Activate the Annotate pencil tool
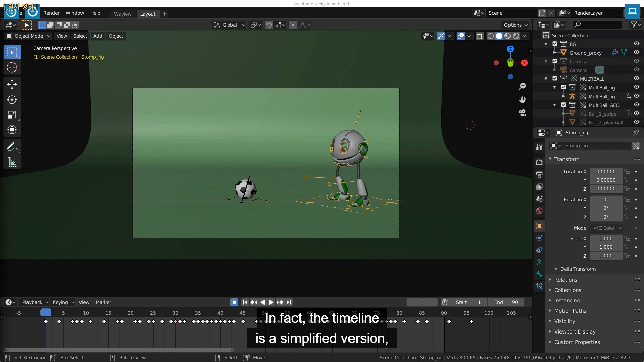Image resolution: width=644 pixels, height=362 pixels. 12,147
